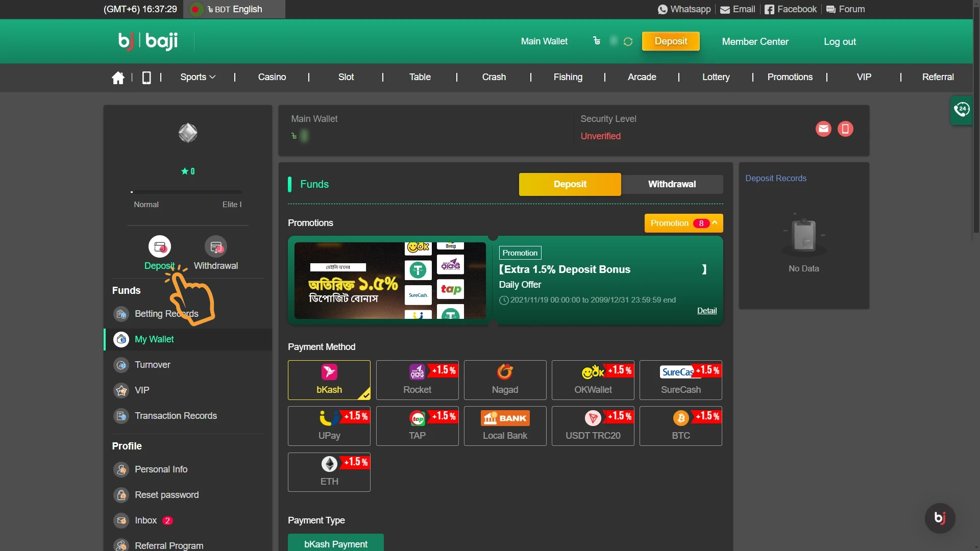Select SureCash payment method
The width and height of the screenshot is (980, 551).
coord(681,380)
